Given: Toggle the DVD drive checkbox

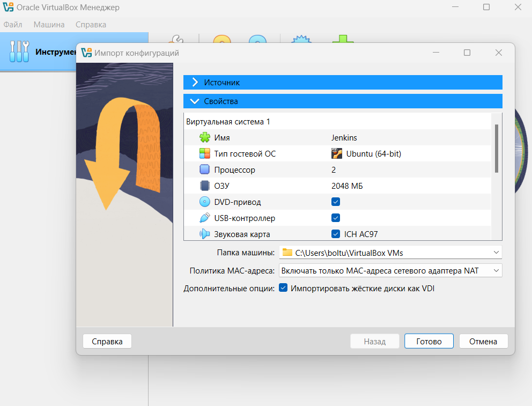Looking at the screenshot, I should tap(336, 202).
